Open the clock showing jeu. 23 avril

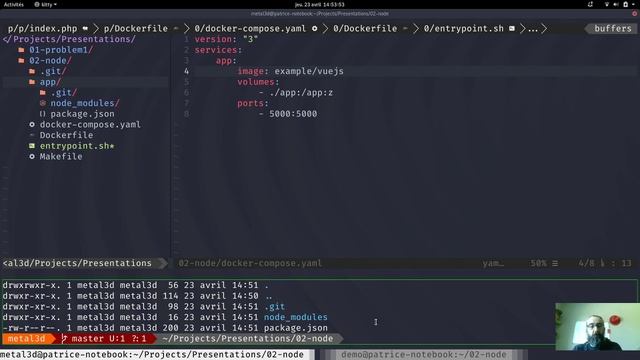(x=320, y=4)
